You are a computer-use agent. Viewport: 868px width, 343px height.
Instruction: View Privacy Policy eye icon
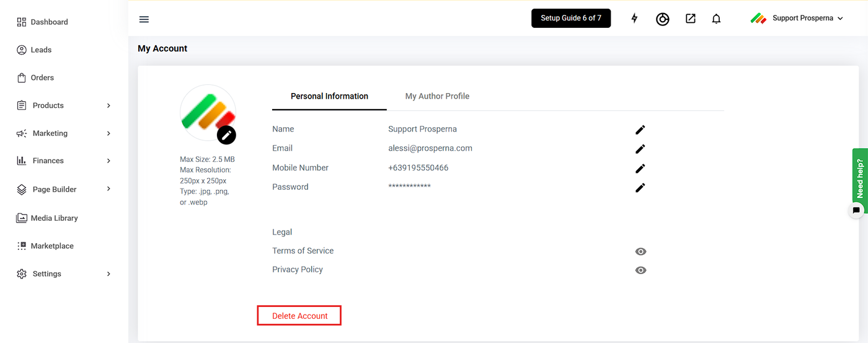coord(640,270)
